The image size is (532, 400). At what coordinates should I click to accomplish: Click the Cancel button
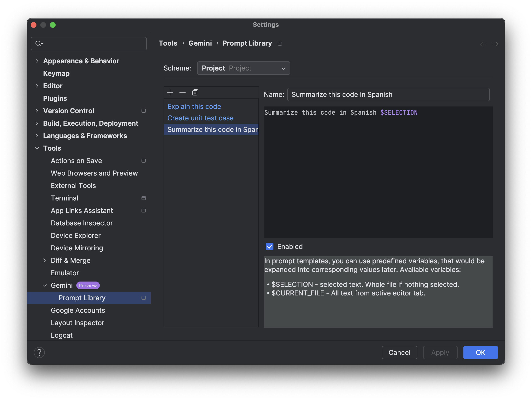click(x=399, y=353)
